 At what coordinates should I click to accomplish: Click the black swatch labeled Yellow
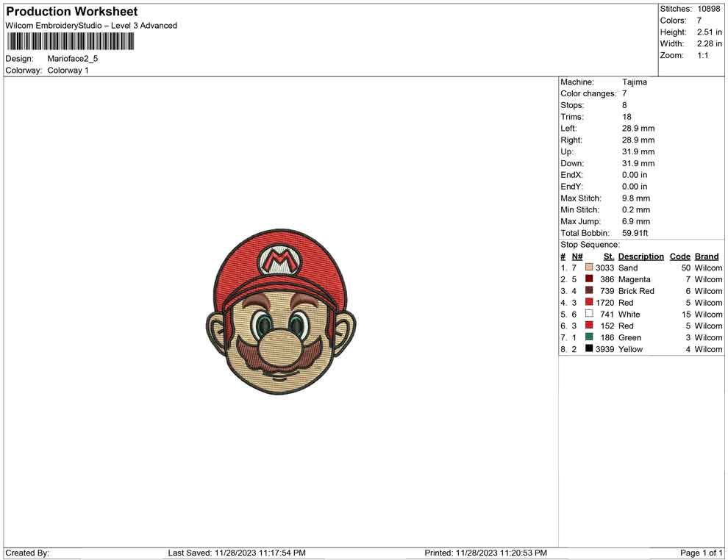point(589,348)
